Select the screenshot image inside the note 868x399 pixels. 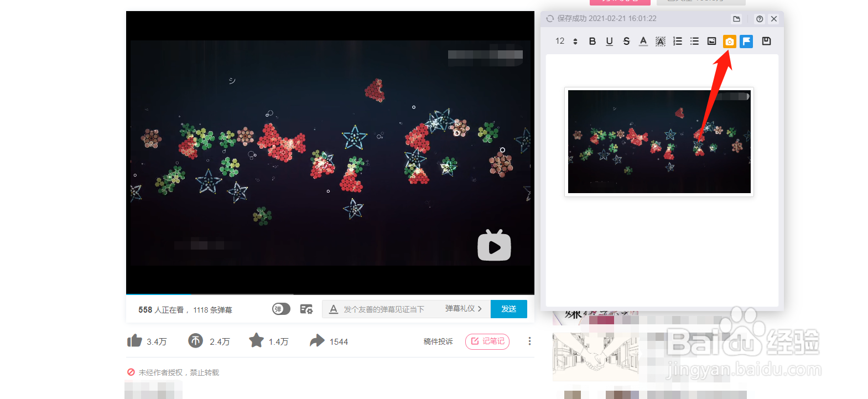click(x=659, y=142)
